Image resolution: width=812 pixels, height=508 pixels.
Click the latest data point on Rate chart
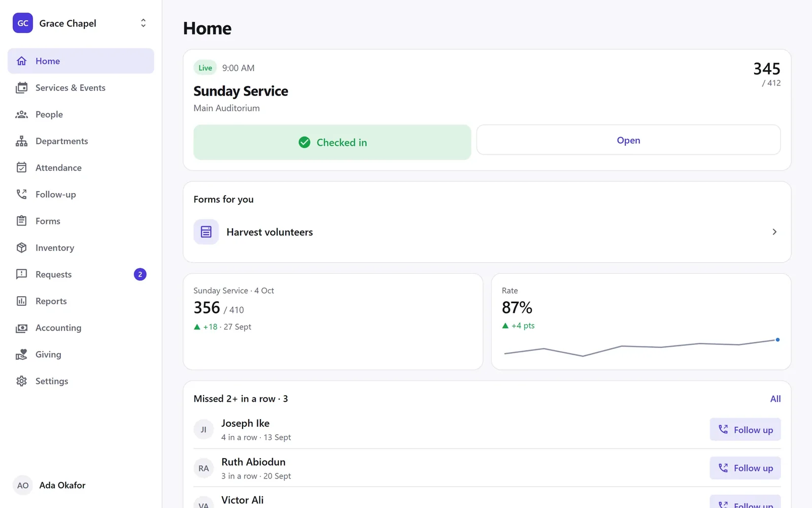click(x=777, y=340)
